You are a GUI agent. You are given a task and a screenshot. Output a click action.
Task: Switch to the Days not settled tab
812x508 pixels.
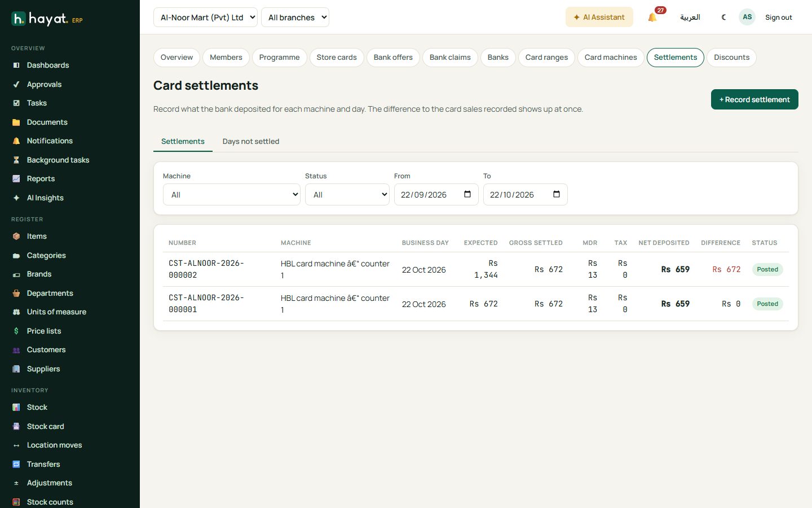pos(251,142)
